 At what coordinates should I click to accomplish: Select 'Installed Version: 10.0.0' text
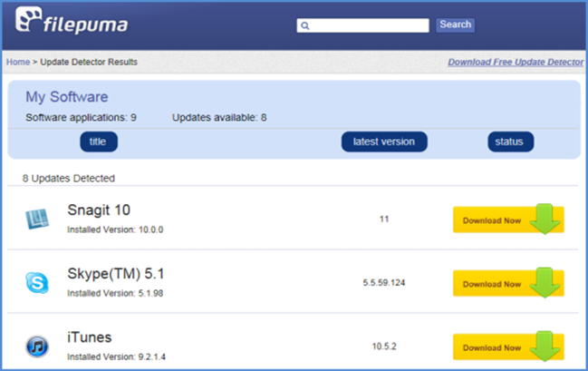coord(115,229)
